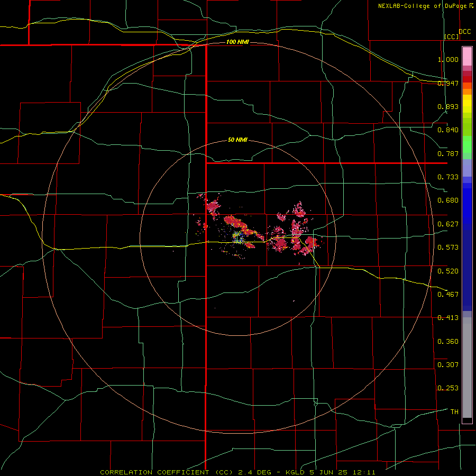This screenshot has width=476, height=476.
Task: Click the radar site center with blue-green echoes
Action: tap(238, 237)
